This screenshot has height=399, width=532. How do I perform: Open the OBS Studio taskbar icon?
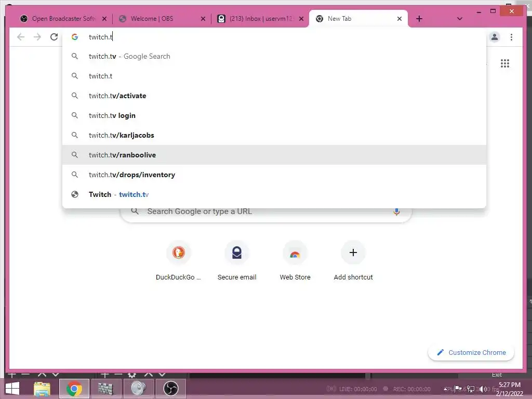tap(170, 389)
